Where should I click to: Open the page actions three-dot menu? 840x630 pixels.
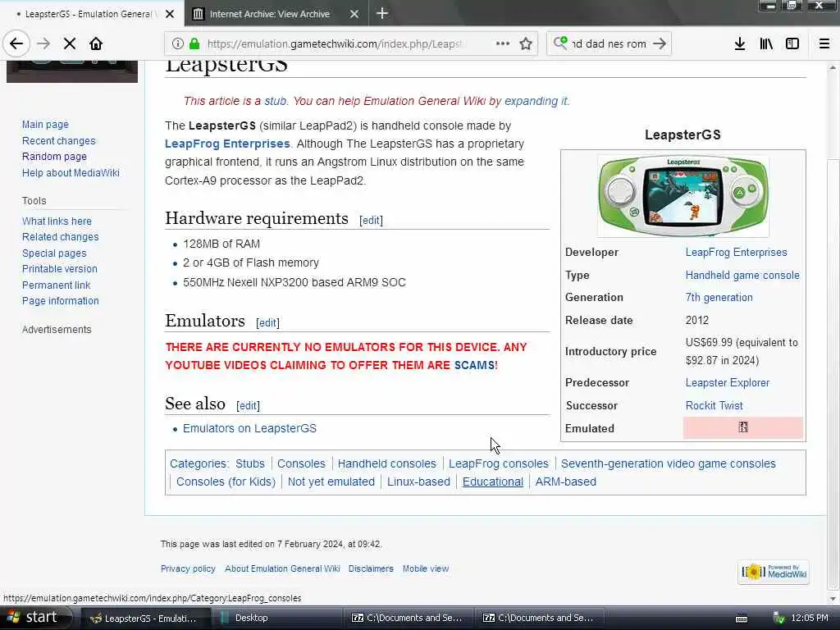(503, 43)
